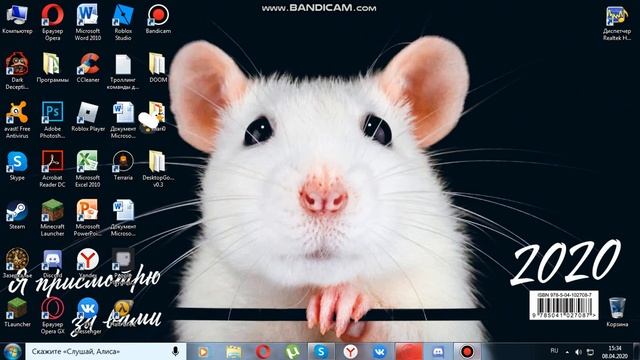Open VK from the taskbar
Screen dimensions: 640x360
[x=380, y=351]
